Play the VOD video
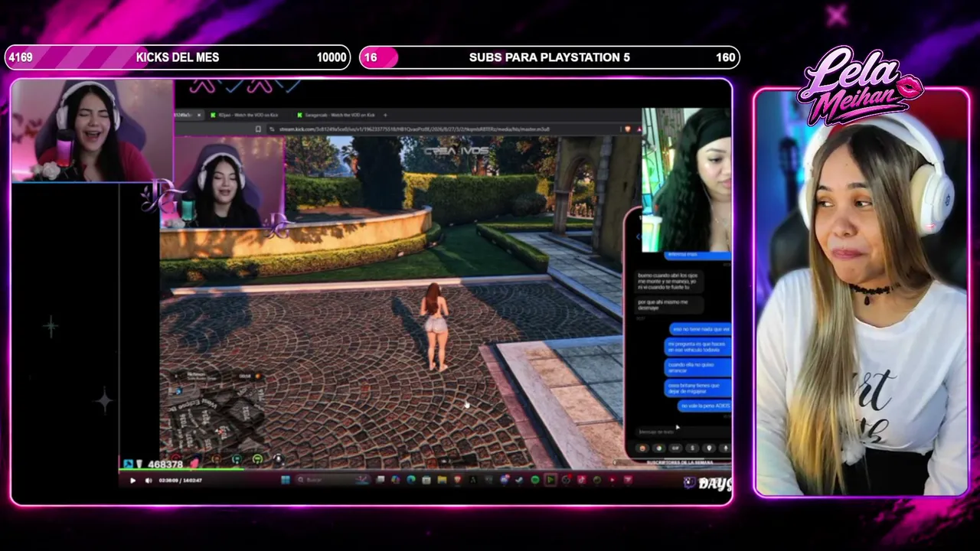This screenshot has height=551, width=980. (x=132, y=481)
